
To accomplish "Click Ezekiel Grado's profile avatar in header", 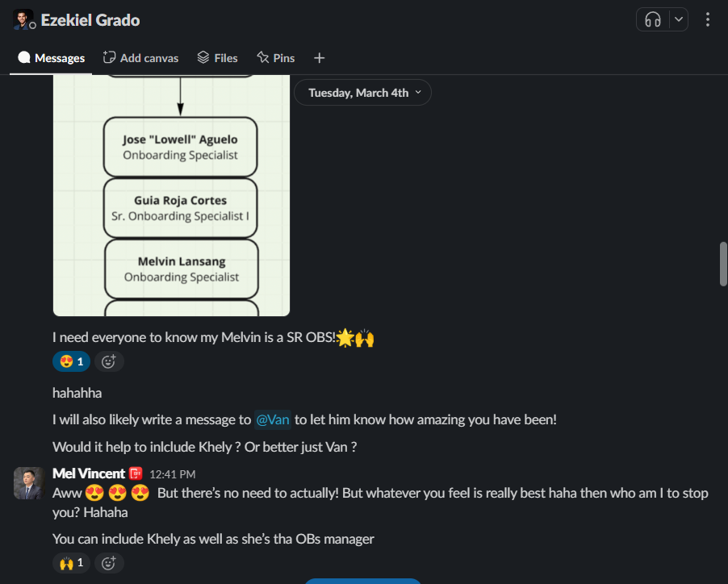I will pos(23,19).
